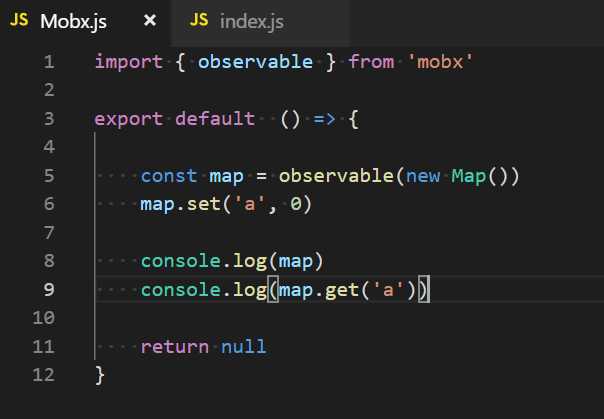The image size is (604, 419).
Task: Click the 'get' method on line 9
Action: point(342,290)
